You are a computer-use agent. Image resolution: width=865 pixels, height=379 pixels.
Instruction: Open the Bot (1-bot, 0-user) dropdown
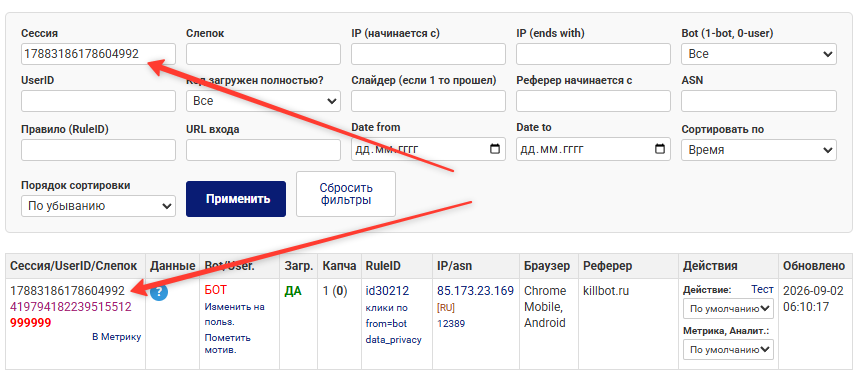tap(759, 54)
